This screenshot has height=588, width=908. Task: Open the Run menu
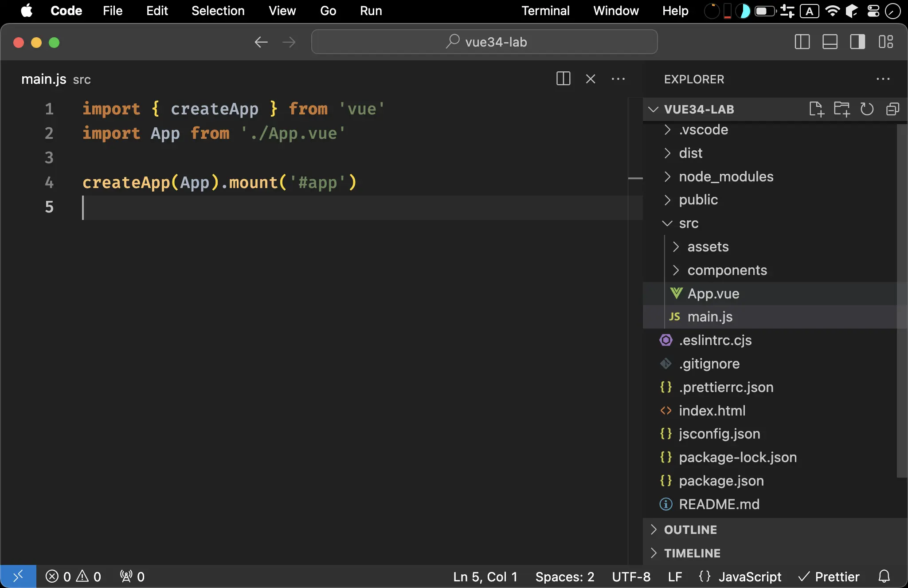click(x=371, y=11)
